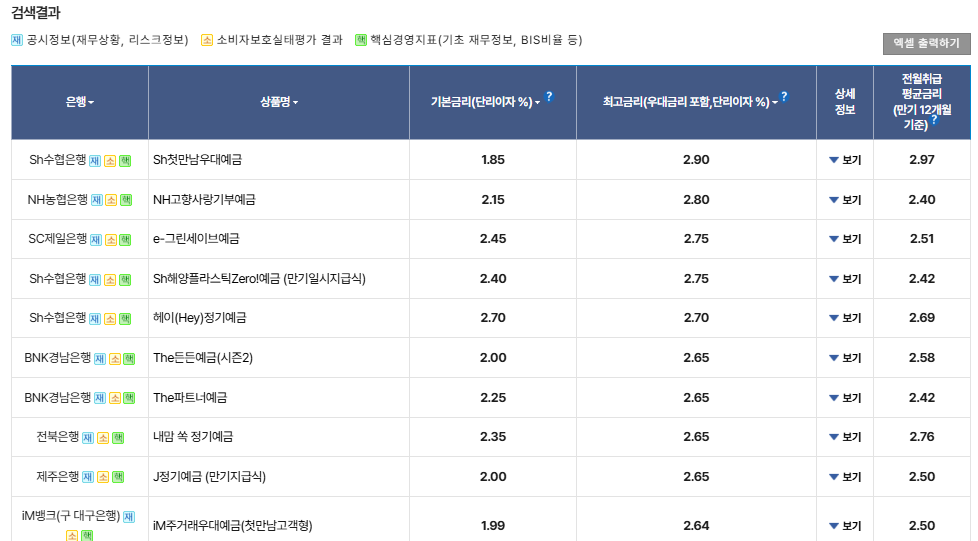The image size is (978, 541).
Task: Open 재 icon in The든든예금(시즌2) row
Action: coord(100,359)
